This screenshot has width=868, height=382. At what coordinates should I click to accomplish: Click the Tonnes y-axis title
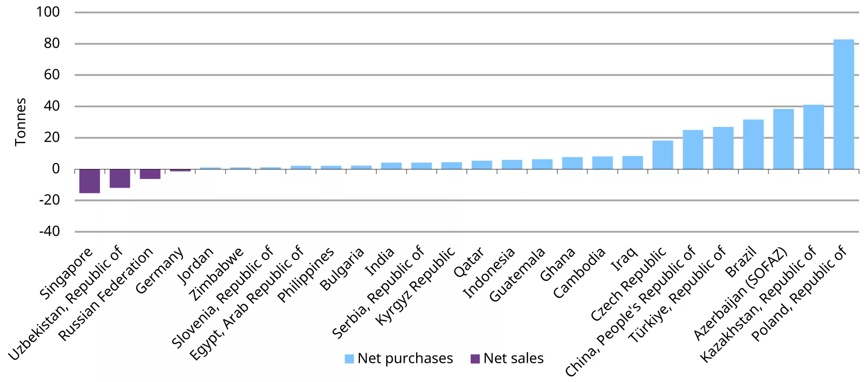pyautogui.click(x=20, y=122)
